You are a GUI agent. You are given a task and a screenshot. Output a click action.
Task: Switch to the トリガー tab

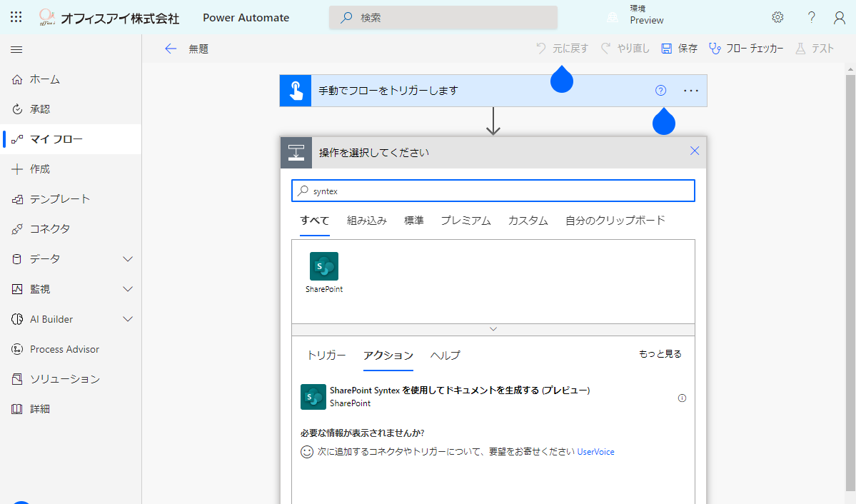tap(326, 355)
